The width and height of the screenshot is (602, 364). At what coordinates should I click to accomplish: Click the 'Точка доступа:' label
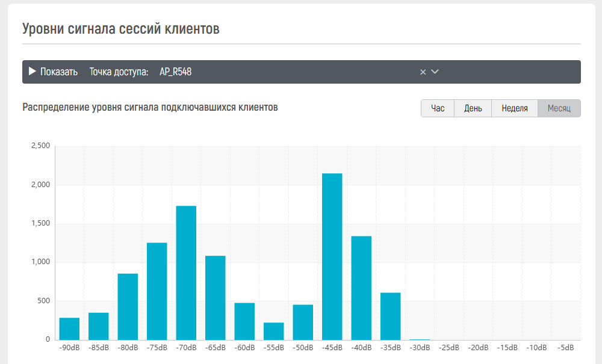[119, 72]
